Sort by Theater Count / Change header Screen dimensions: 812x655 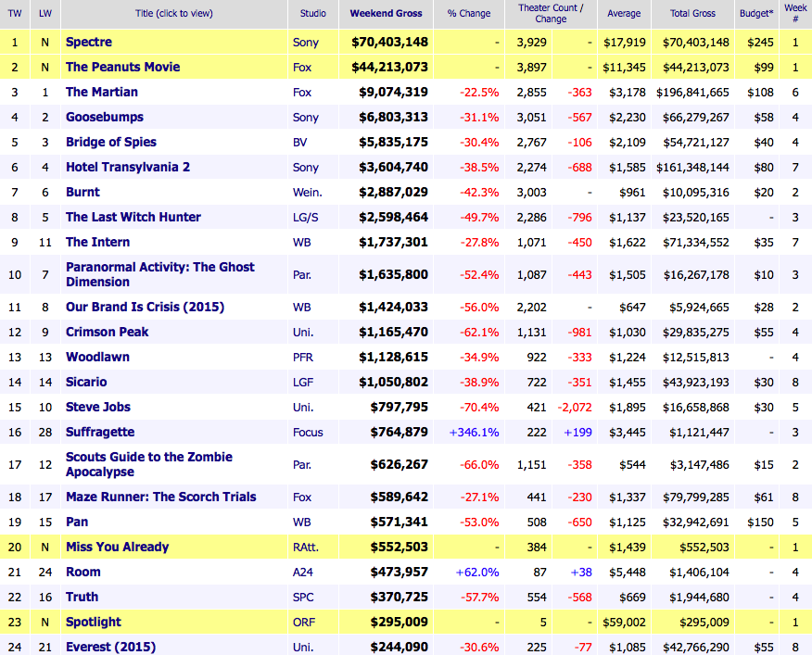(551, 14)
